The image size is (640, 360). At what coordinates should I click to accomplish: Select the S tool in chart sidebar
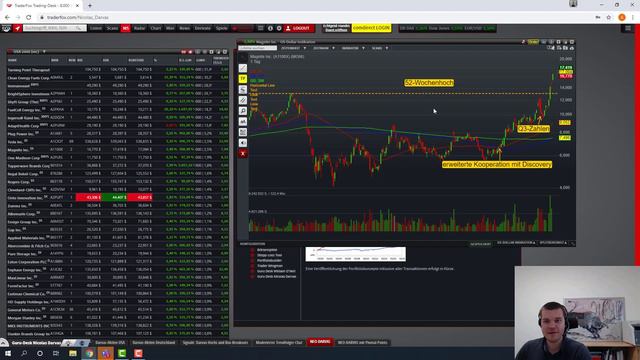click(x=242, y=89)
